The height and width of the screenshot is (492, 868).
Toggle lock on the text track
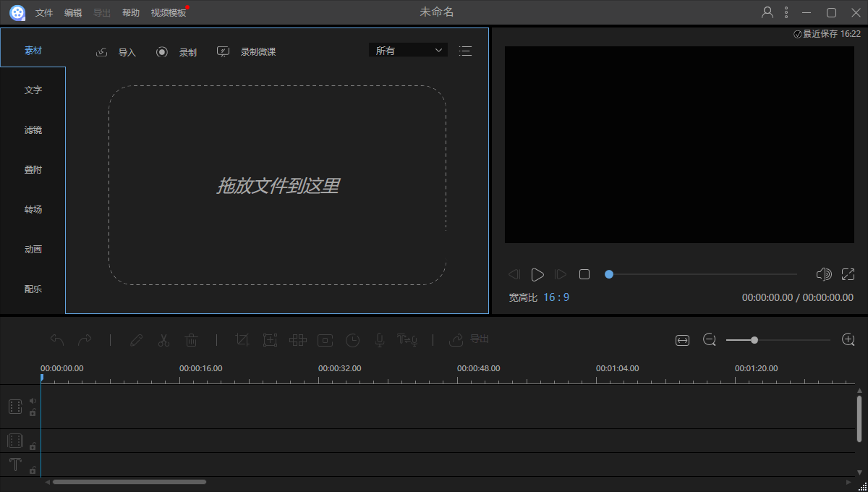click(x=33, y=470)
